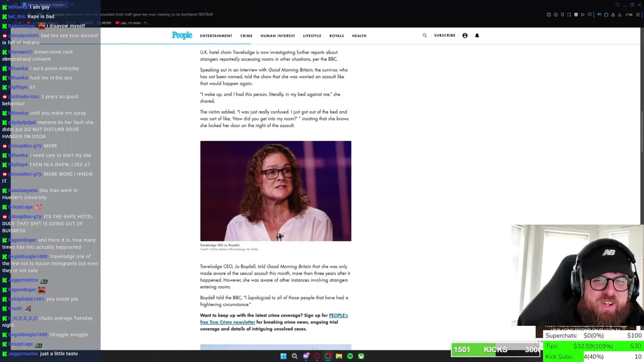This screenshot has height=362, width=644.
Task: Open the Entertainment menu item
Action: coord(216,36)
